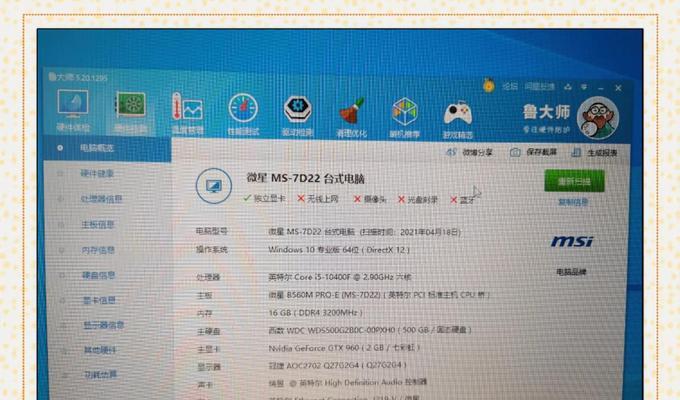The height and width of the screenshot is (400, 680).
Task: Click 保存截屏 save screenshot
Action: (533, 152)
